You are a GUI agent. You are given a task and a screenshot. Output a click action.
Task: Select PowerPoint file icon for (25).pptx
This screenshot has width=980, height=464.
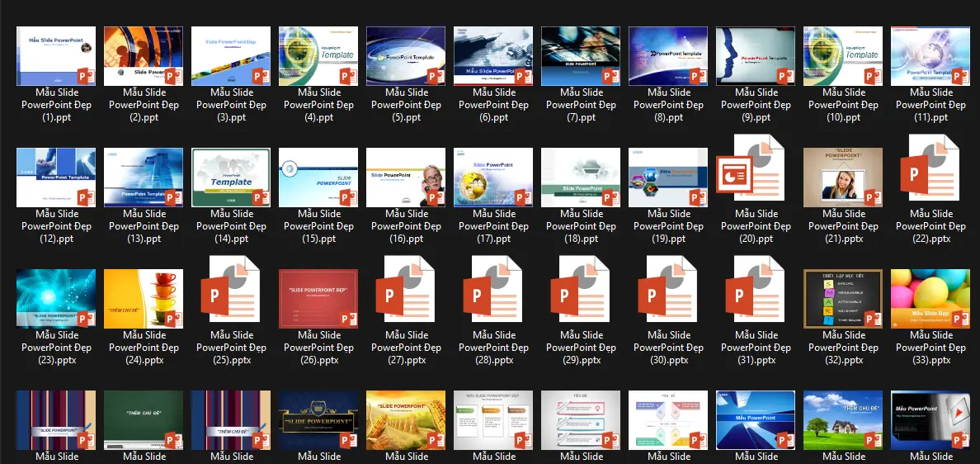coord(230,290)
